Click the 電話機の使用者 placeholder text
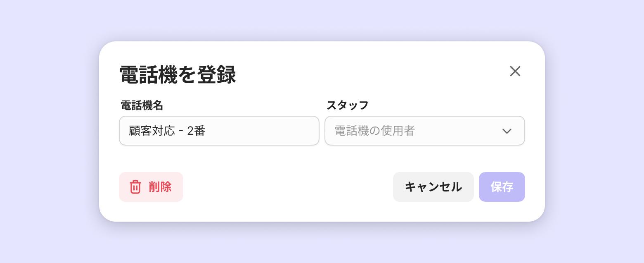This screenshot has width=644, height=263. [374, 131]
